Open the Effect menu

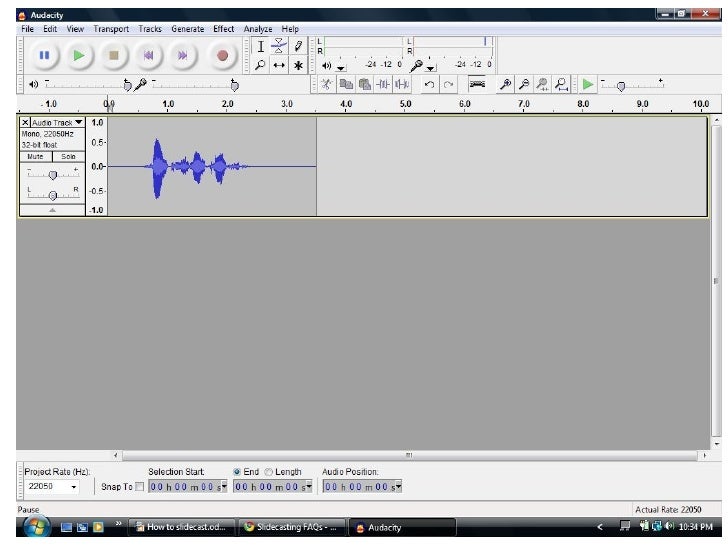[x=223, y=29]
